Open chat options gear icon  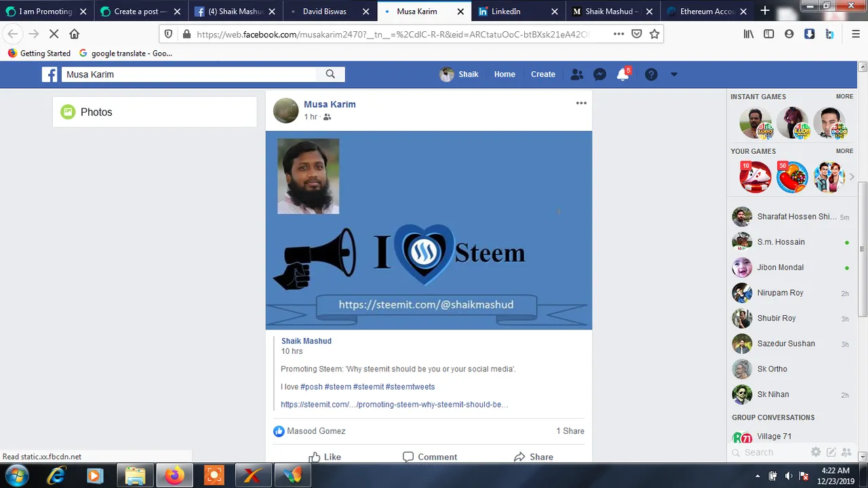816,452
